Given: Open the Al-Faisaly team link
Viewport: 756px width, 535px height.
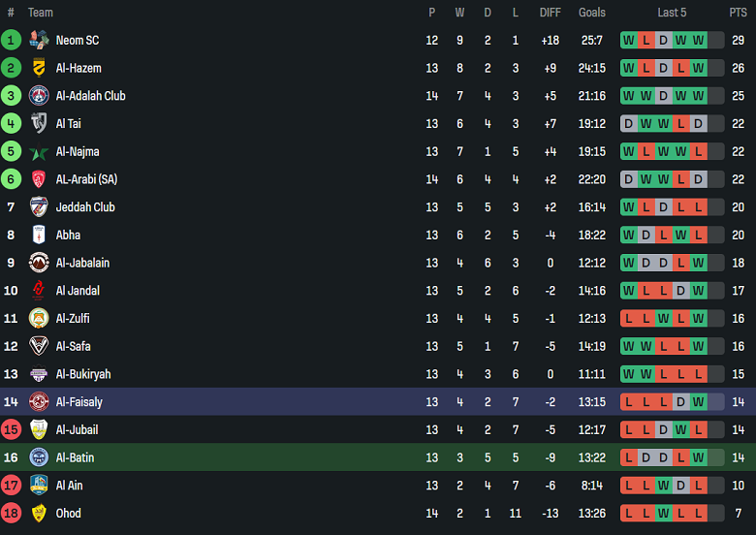Looking at the screenshot, I should (79, 401).
